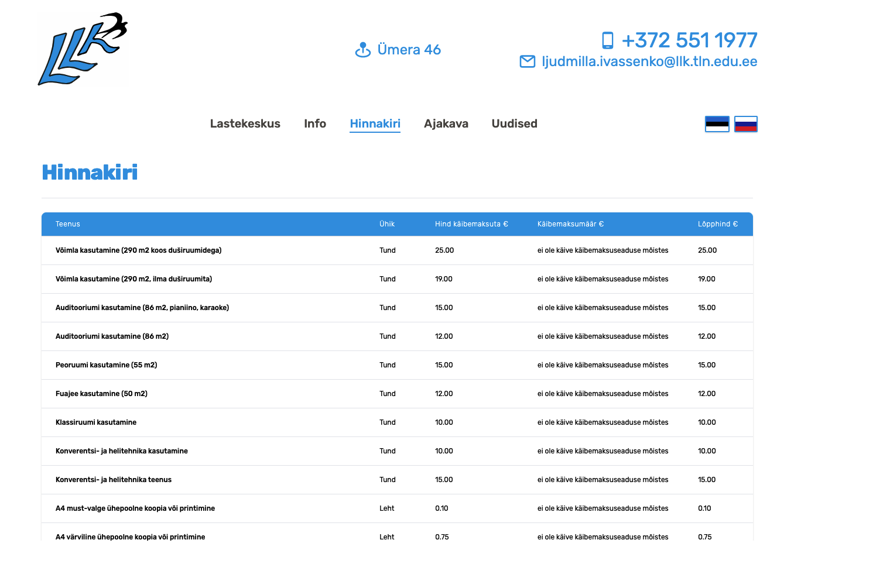
Task: Click the LLK swallow logo
Action: point(83,49)
